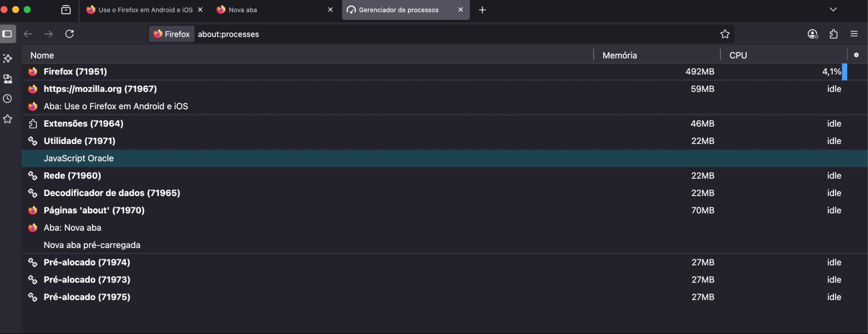Click the Pré-alocado (71973) row icon
Viewport: 868px width, 334px height.
[x=33, y=280]
